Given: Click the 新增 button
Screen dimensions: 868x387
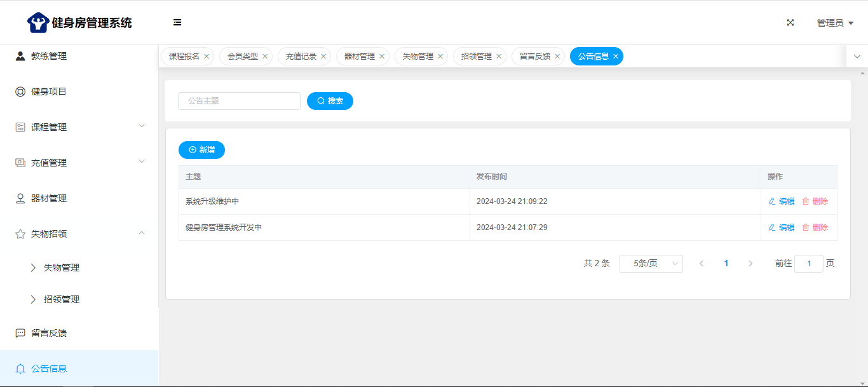Looking at the screenshot, I should pos(201,150).
